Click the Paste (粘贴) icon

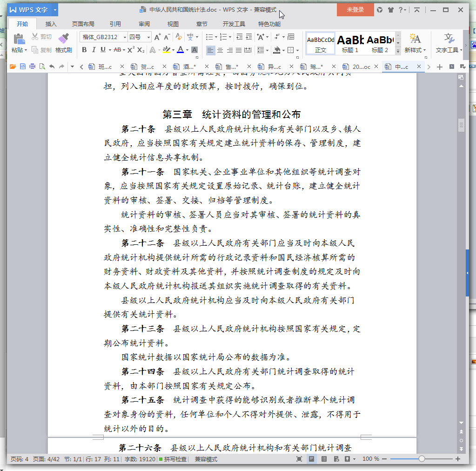(x=19, y=39)
